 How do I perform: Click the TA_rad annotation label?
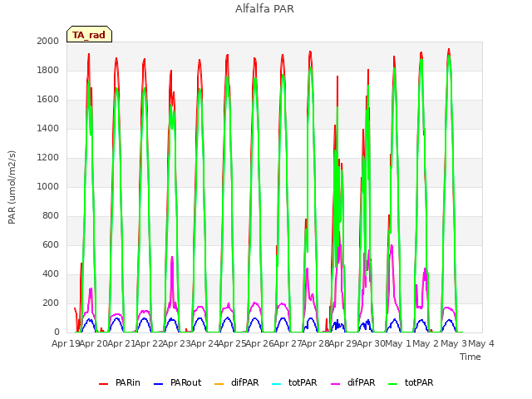point(89,34)
